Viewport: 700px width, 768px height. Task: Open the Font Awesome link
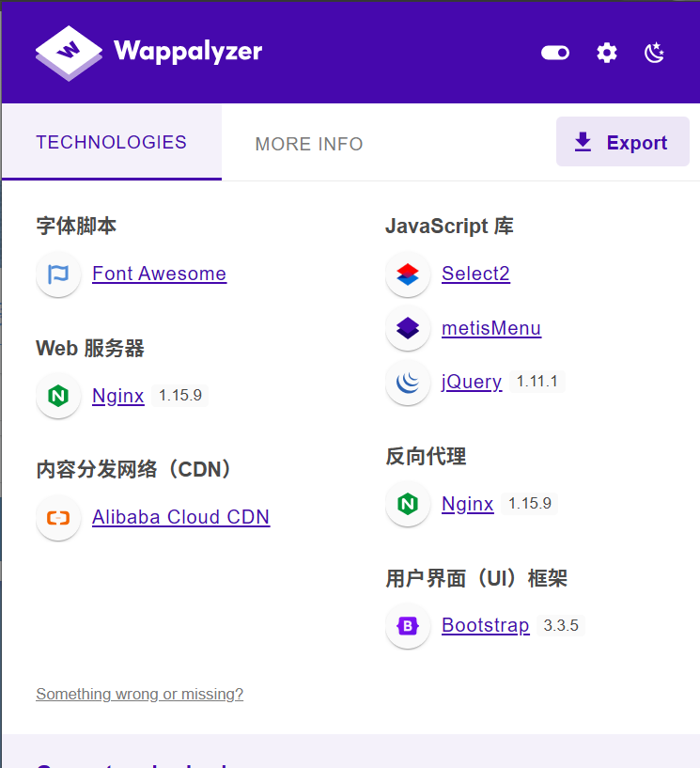click(159, 274)
